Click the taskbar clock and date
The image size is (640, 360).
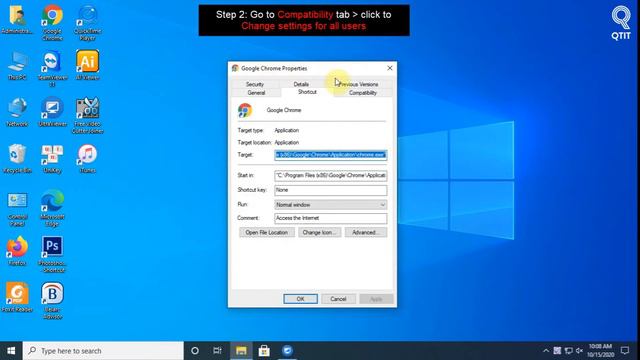click(x=600, y=351)
